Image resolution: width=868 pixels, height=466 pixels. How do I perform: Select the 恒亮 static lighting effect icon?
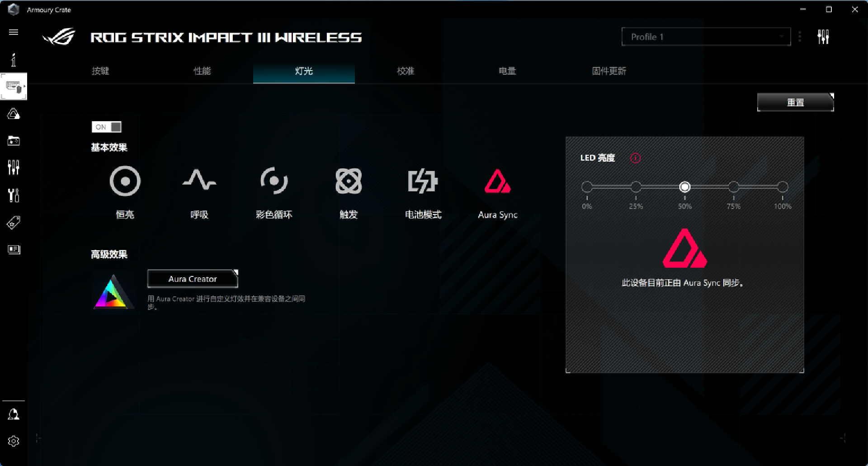point(125,181)
